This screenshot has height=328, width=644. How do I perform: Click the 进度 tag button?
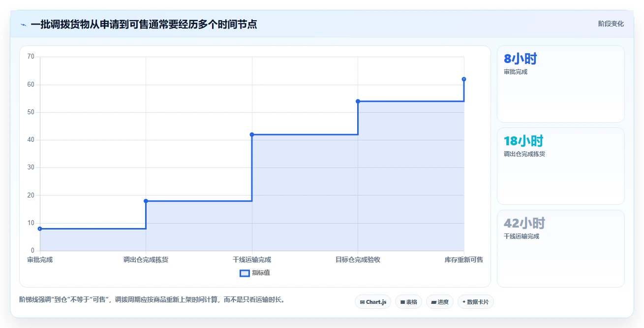440,302
